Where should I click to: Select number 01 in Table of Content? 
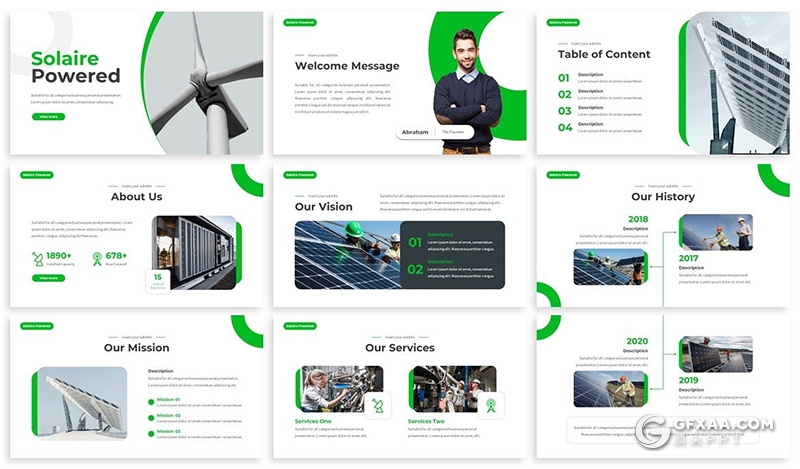(x=564, y=78)
